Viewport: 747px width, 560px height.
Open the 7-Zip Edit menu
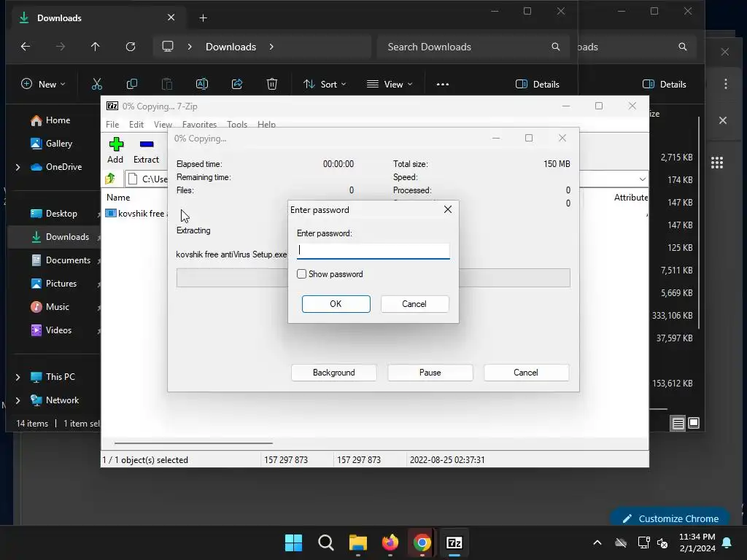tap(136, 124)
